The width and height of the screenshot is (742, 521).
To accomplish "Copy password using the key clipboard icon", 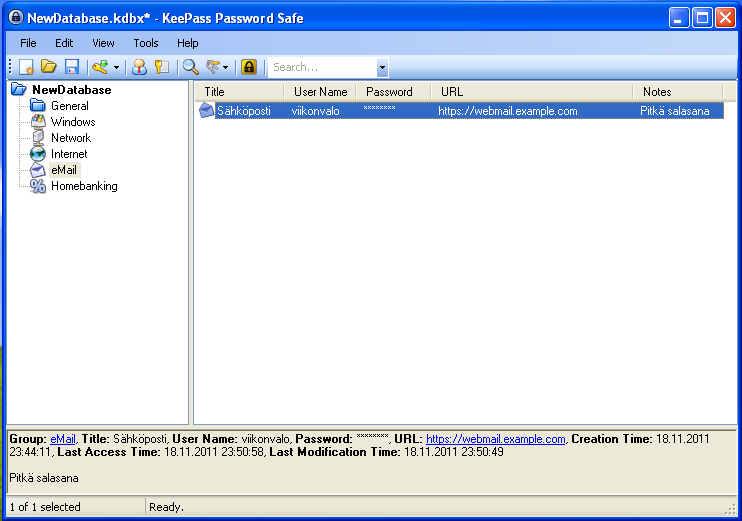I will pos(162,67).
